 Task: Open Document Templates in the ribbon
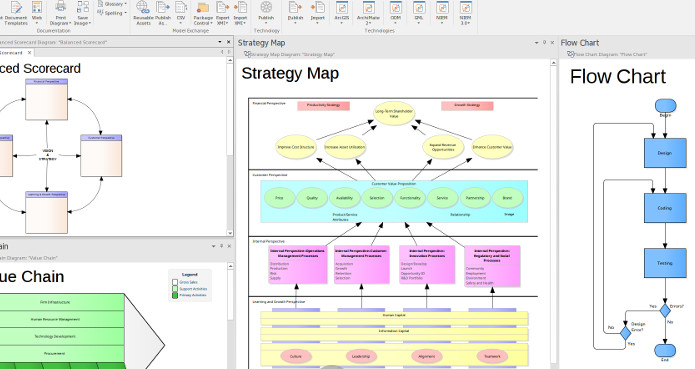point(16,13)
